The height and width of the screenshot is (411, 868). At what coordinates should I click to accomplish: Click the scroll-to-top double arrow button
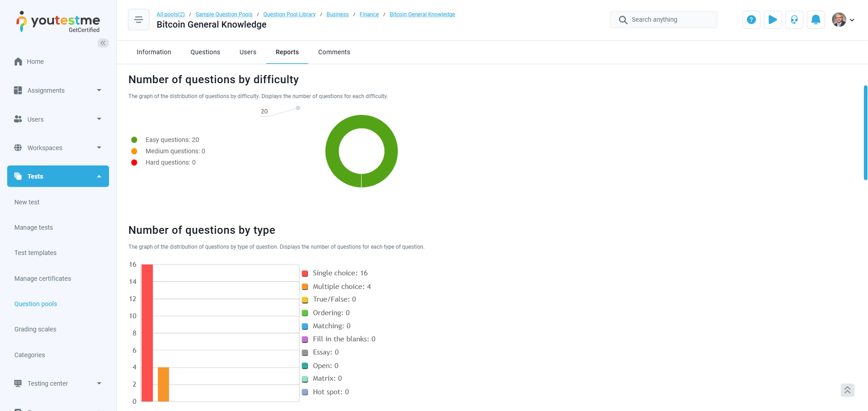pyautogui.click(x=848, y=390)
